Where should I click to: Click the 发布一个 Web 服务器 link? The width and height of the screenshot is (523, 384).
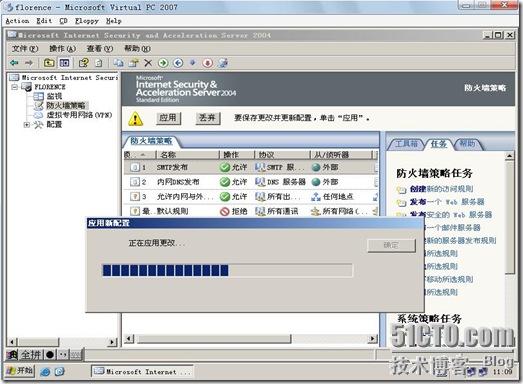coord(447,202)
